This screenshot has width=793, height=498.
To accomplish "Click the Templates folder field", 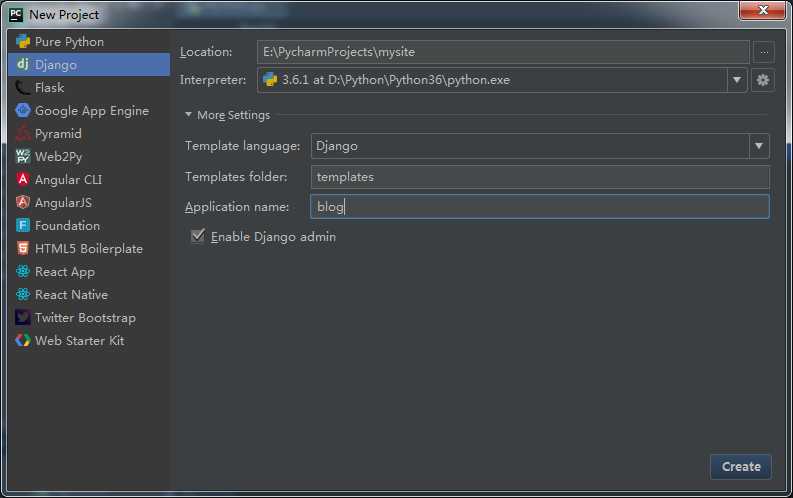I will tap(540, 177).
